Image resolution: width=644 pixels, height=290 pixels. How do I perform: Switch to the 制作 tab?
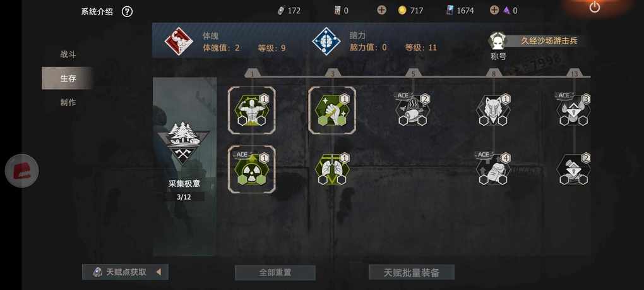point(68,102)
